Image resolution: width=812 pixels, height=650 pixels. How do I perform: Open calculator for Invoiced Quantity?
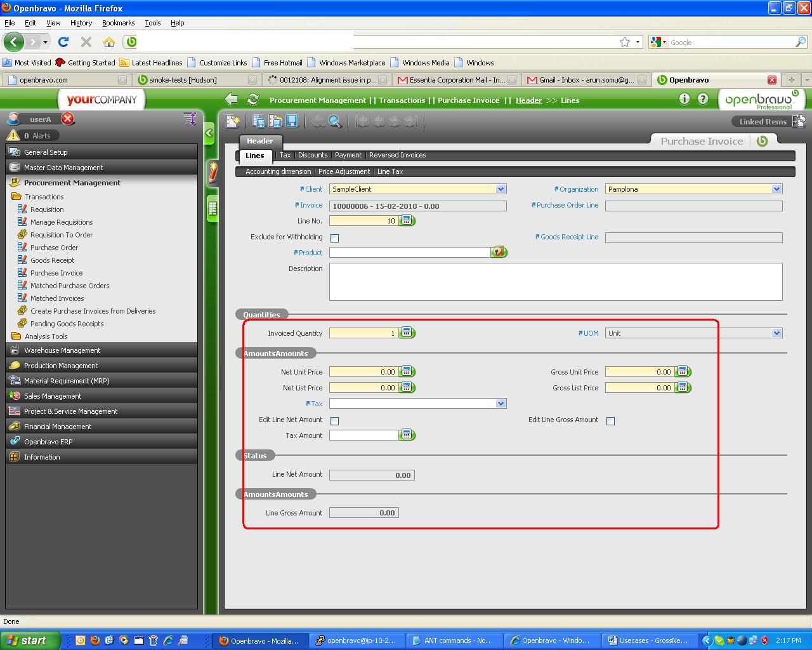(407, 333)
